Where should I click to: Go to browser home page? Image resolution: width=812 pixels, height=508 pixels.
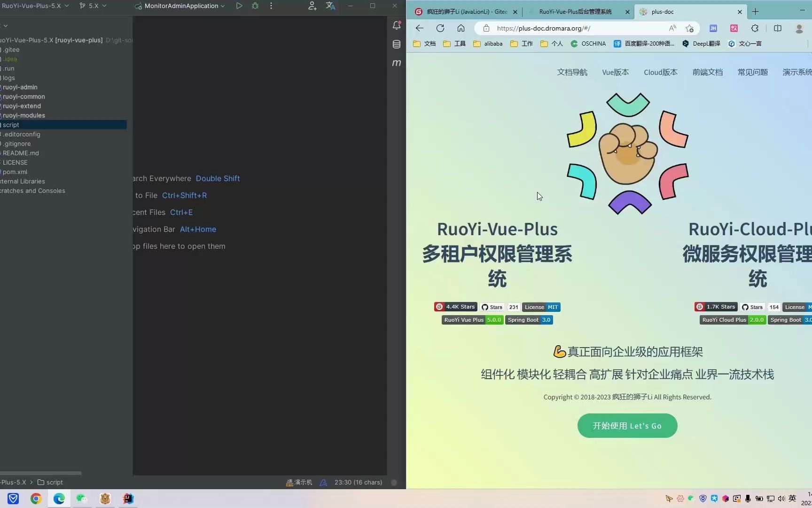pyautogui.click(x=461, y=28)
